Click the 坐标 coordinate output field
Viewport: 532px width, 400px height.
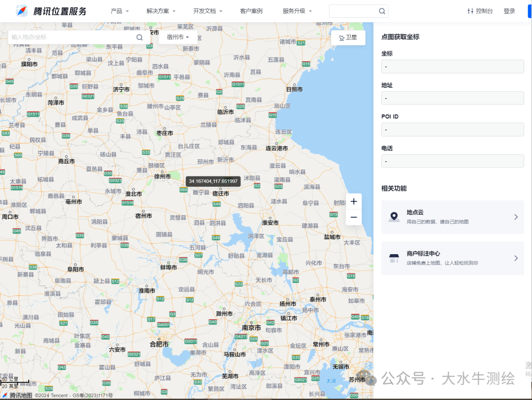452,67
